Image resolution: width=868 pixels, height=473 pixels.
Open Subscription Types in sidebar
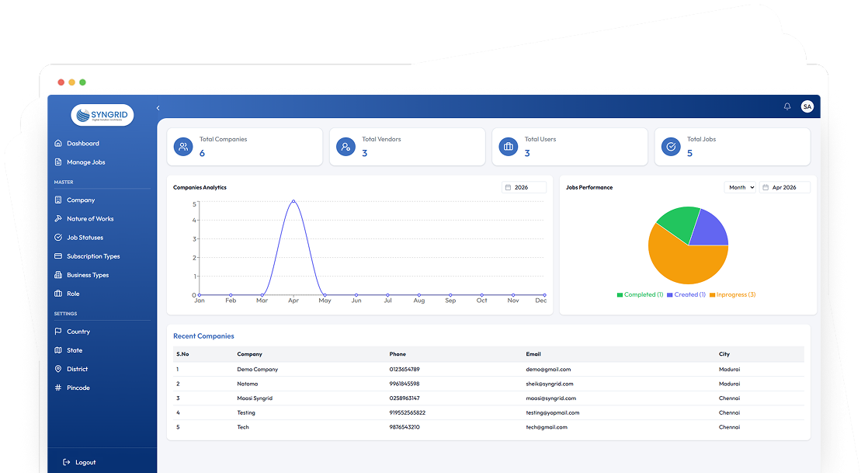[93, 256]
